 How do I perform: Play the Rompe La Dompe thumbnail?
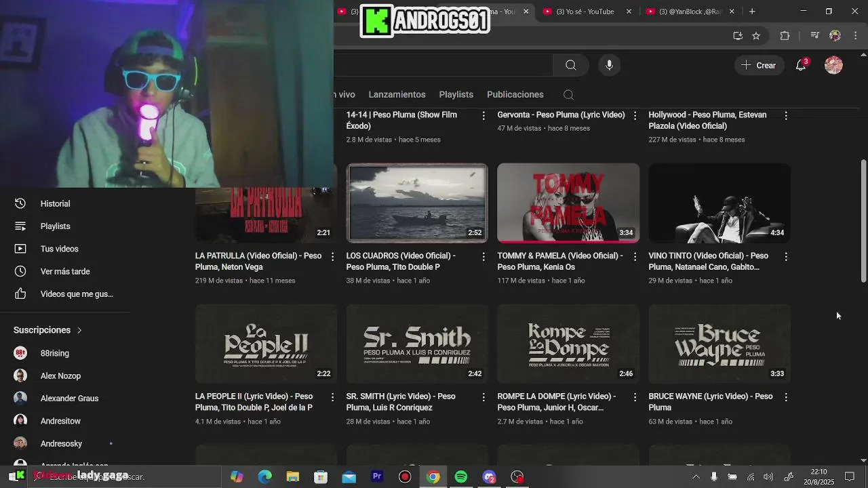click(568, 344)
